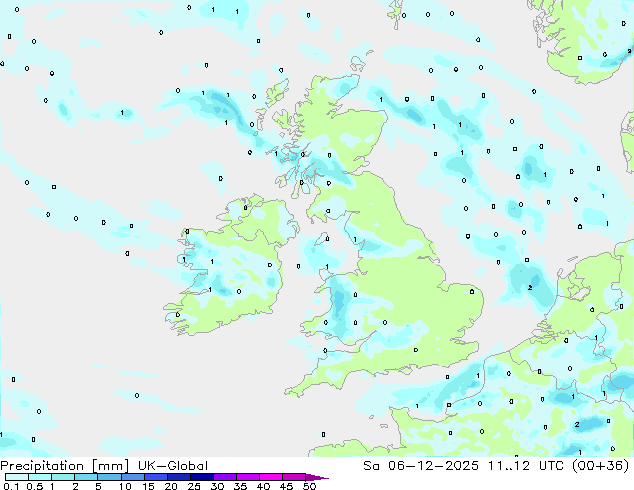Click the '25' legend scale label
The image size is (634, 490).
tap(194, 486)
